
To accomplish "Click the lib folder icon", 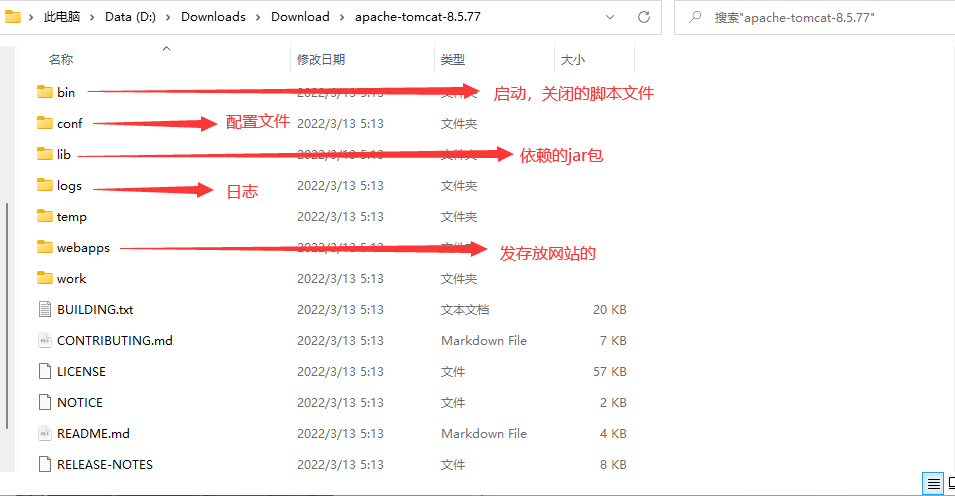I will (x=44, y=154).
